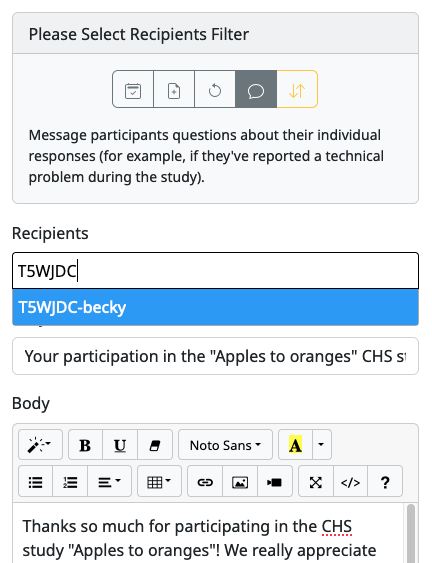The width and height of the screenshot is (432, 563).
Task: Select the up-down arrows transactional filter
Action: [x=297, y=89]
